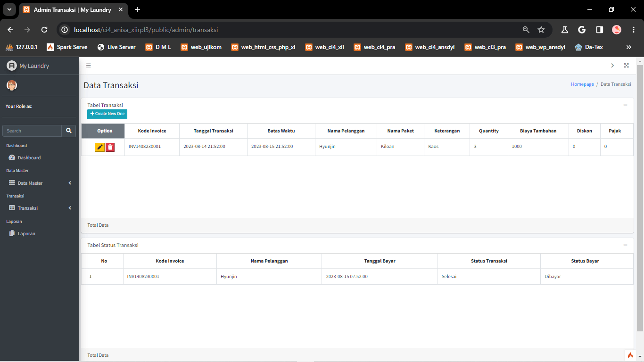The width and height of the screenshot is (644, 362).
Task: Select the Admin Transaksi browser tab
Action: pyautogui.click(x=74, y=10)
